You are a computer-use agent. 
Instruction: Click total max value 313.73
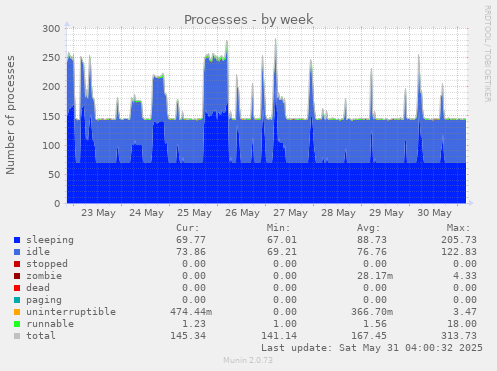click(x=459, y=336)
